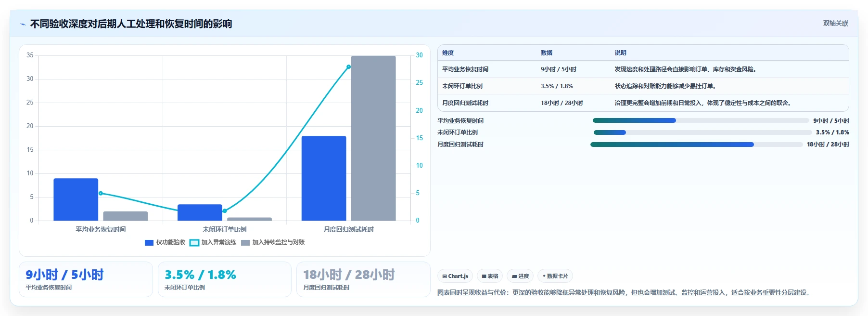Click the line point at 未闭环订单比例
868x316 pixels.
pyautogui.click(x=225, y=211)
